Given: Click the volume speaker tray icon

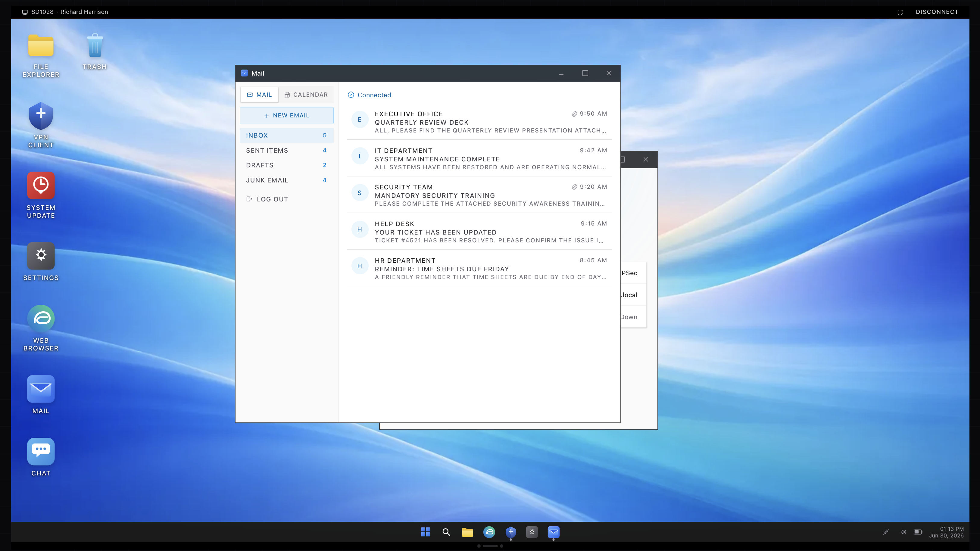Looking at the screenshot, I should click(903, 532).
